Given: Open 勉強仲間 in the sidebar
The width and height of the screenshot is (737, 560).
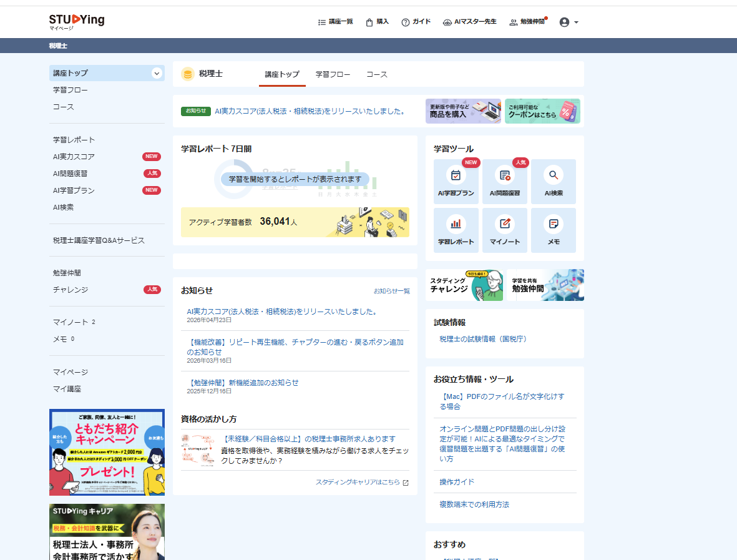Looking at the screenshot, I should pos(67,273).
